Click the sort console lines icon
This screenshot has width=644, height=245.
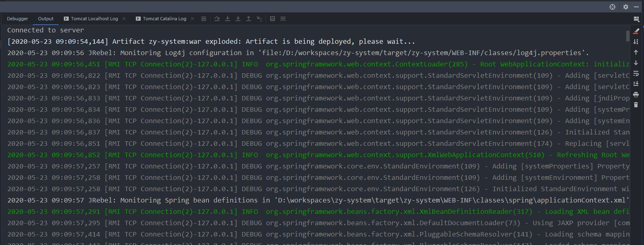(x=636, y=42)
